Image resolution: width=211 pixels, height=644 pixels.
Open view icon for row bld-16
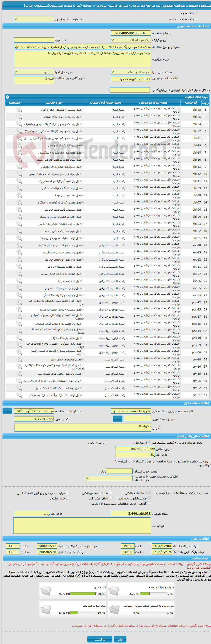point(19,160)
